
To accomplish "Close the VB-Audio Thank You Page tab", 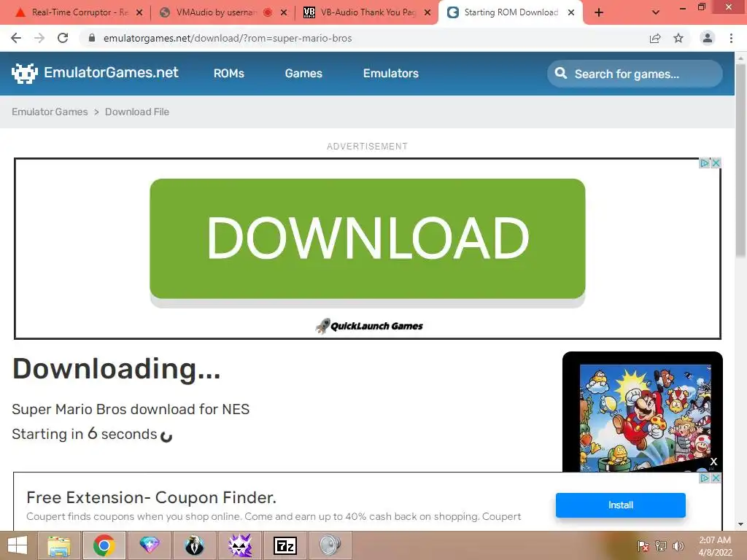I will pyautogui.click(x=427, y=12).
